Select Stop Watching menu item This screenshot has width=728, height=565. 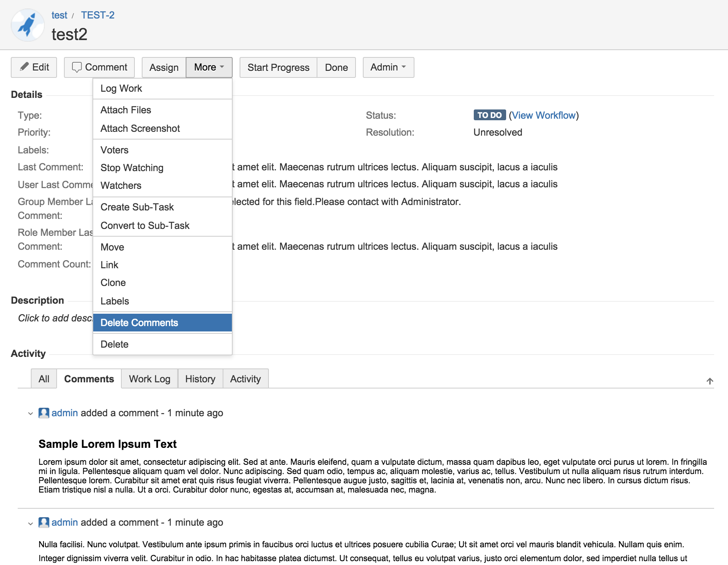coord(163,168)
